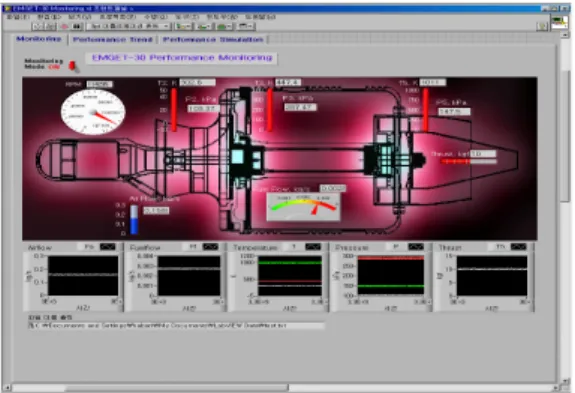Click the Pressure chart plot area
The width and height of the screenshot is (575, 393).
[391, 276]
